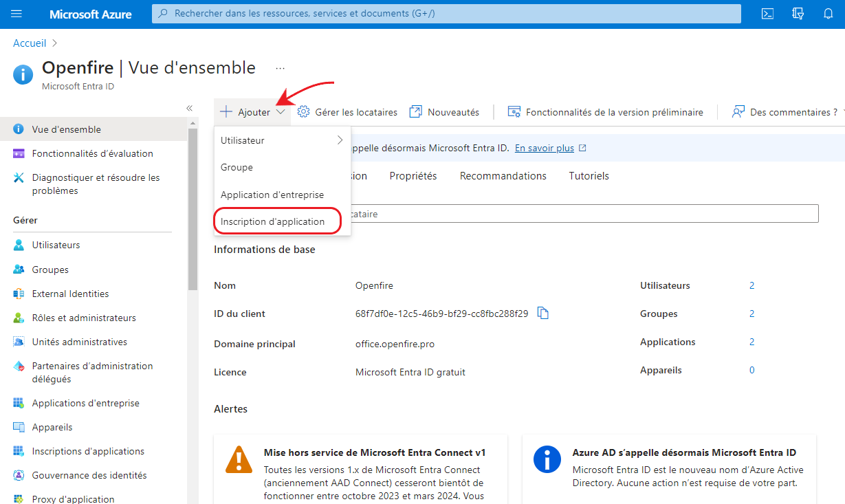Expand the Ajouter dropdown chevron
This screenshot has width=845, height=504.
[281, 112]
